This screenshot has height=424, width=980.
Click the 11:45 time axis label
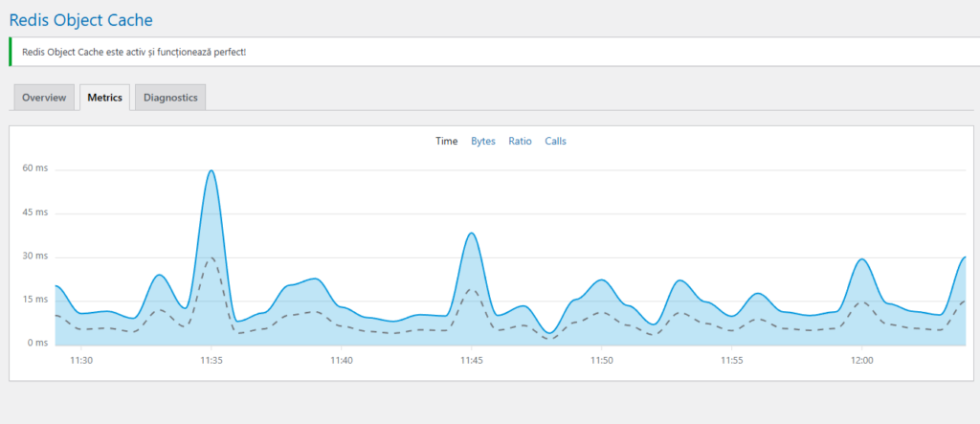(471, 361)
